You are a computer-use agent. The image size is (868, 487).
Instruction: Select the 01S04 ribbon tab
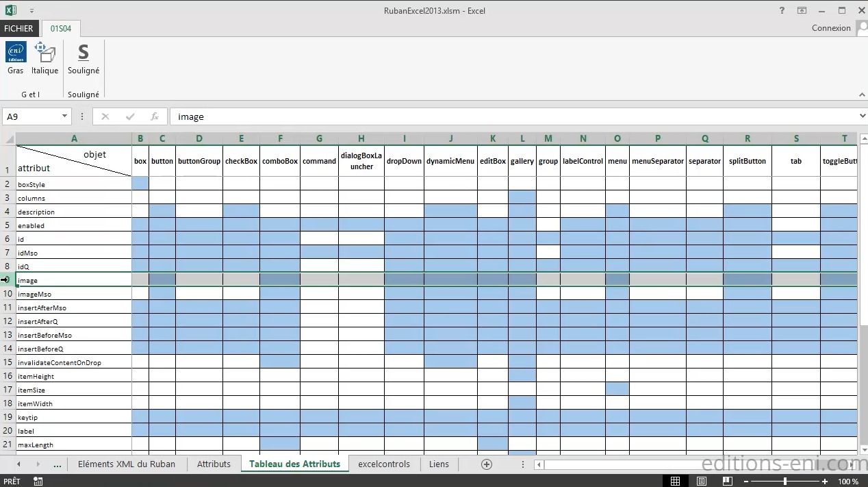click(61, 28)
